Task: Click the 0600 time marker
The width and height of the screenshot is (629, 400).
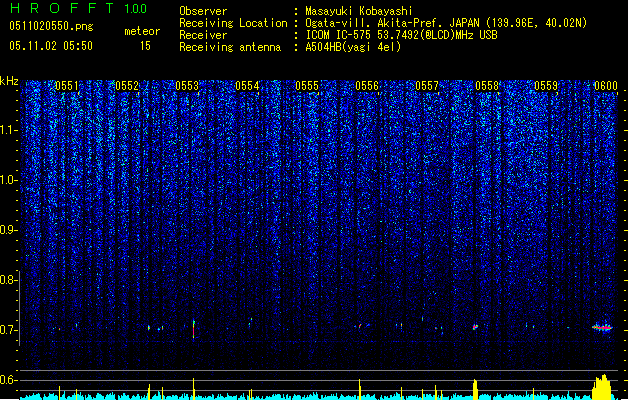Action: (606, 86)
